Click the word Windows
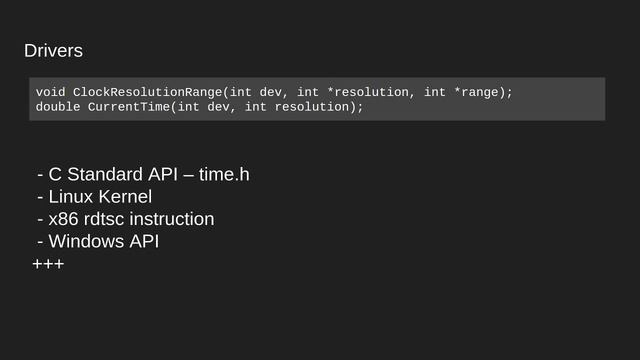Image resolution: width=640 pixels, height=360 pixels. (x=87, y=241)
